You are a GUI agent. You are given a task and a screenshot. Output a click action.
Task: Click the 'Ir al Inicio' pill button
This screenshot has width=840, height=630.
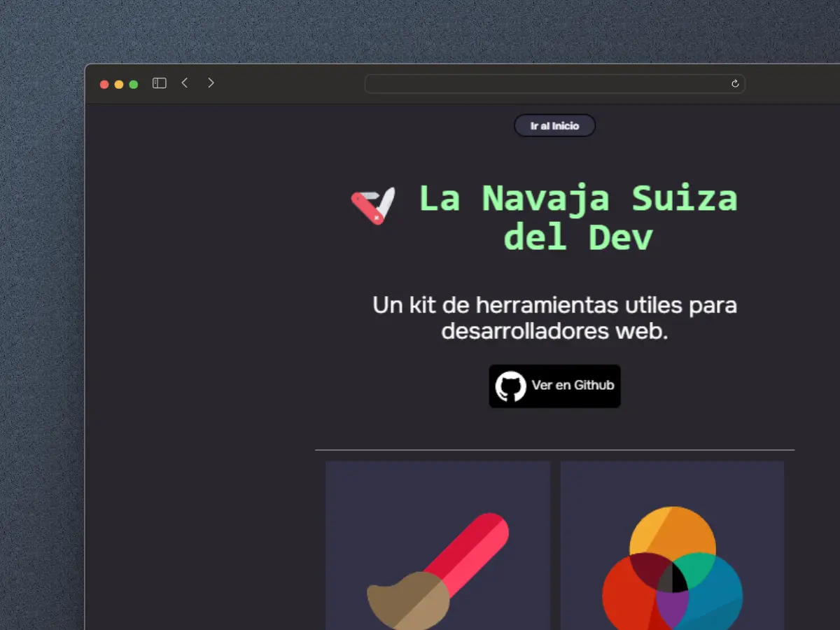tap(554, 125)
